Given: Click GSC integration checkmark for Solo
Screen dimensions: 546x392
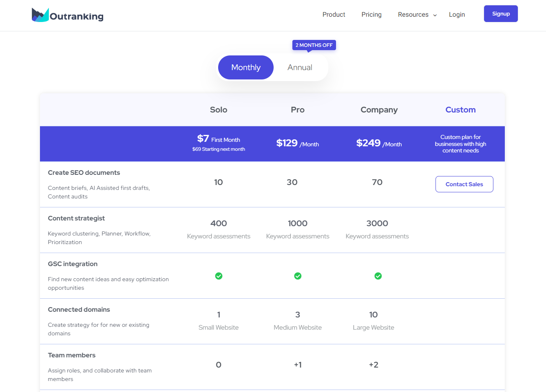Looking at the screenshot, I should pos(219,276).
